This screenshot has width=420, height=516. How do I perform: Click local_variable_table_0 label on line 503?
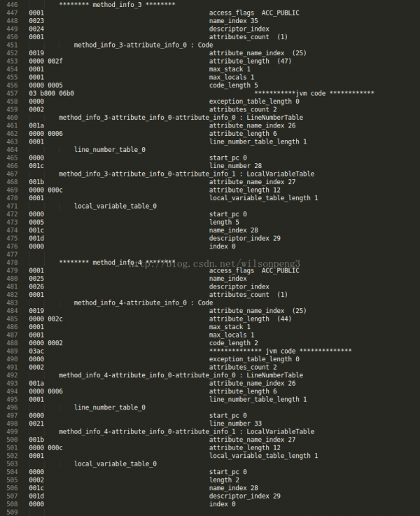tap(115, 463)
